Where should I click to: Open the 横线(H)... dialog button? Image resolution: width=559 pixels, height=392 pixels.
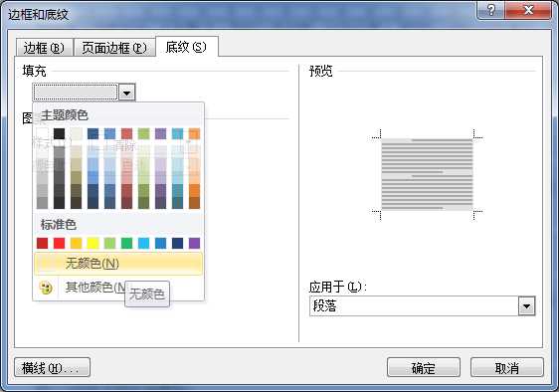pos(52,367)
